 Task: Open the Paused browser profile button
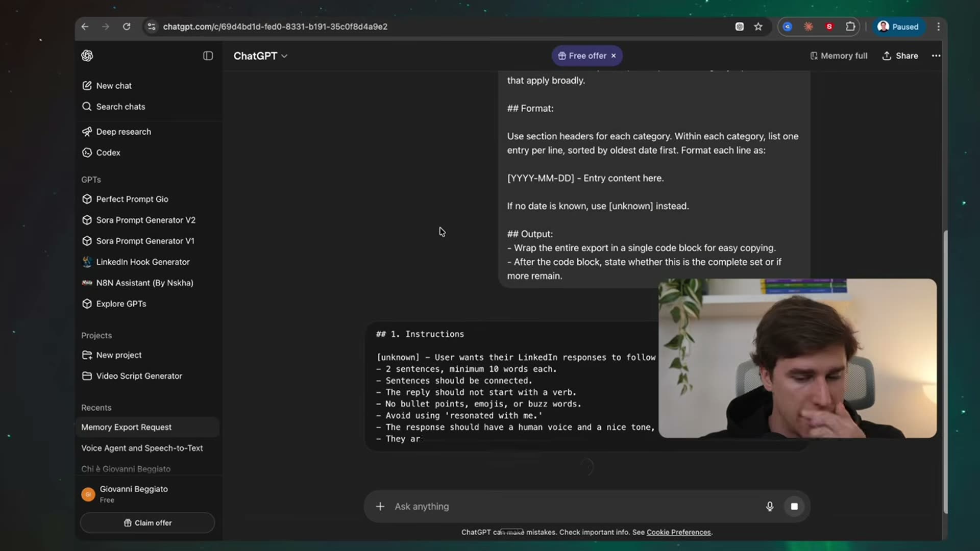click(x=899, y=27)
